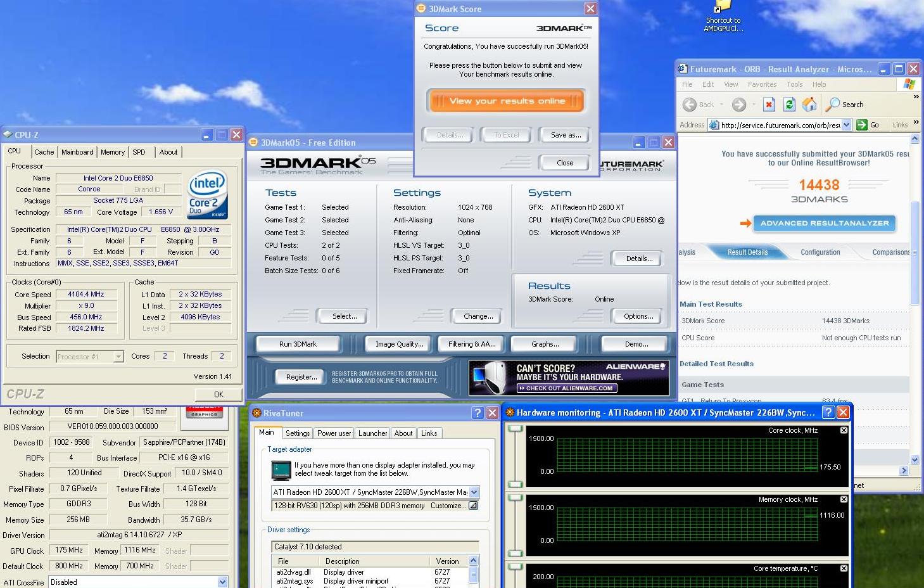Click the Refresh page icon in Internet Explorer

click(789, 105)
